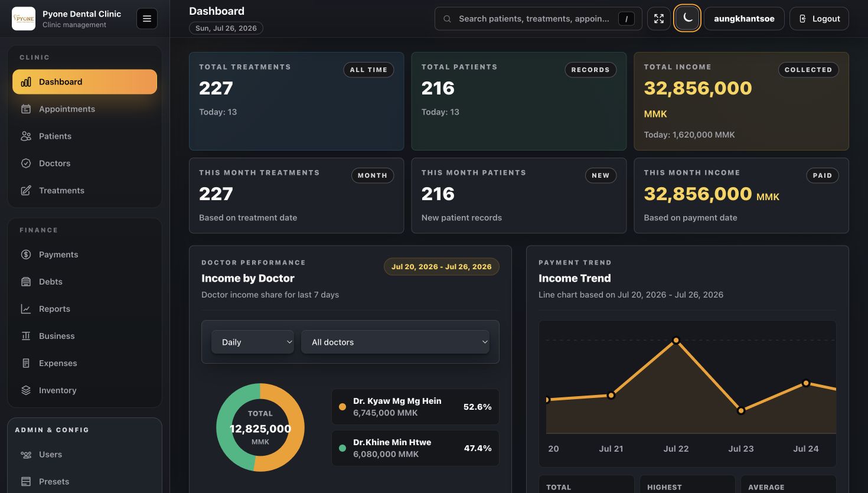This screenshot has height=493, width=868.
Task: Go to the Patients section
Action: click(x=84, y=136)
